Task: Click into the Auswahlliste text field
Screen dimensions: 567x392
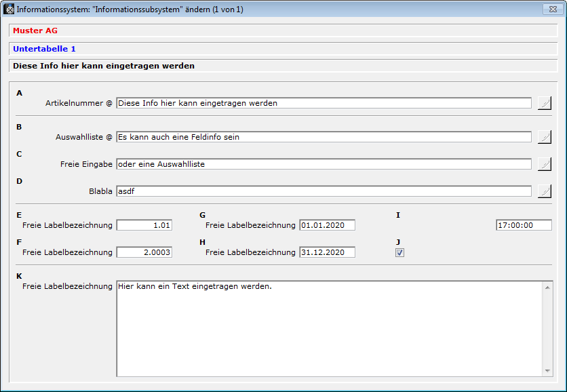Action: click(x=324, y=137)
